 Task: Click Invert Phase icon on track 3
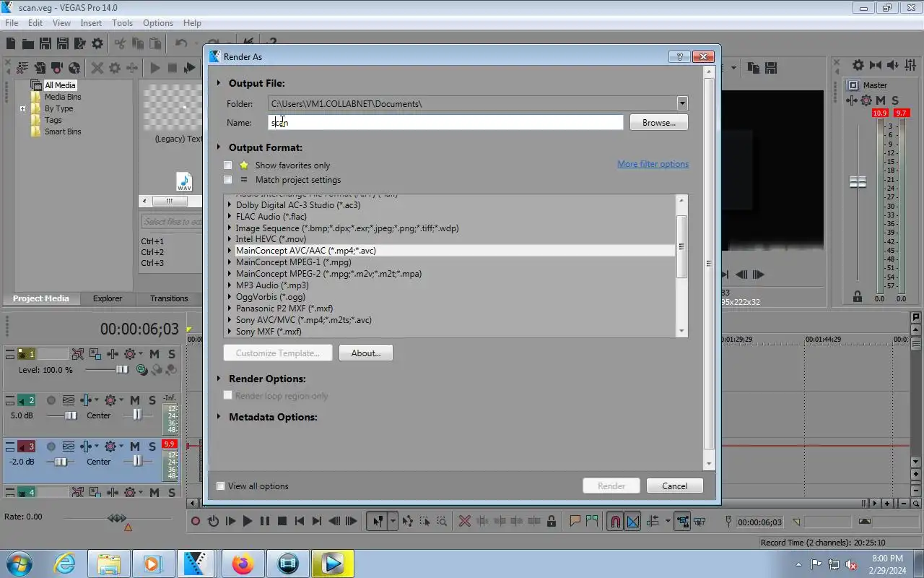click(x=69, y=447)
